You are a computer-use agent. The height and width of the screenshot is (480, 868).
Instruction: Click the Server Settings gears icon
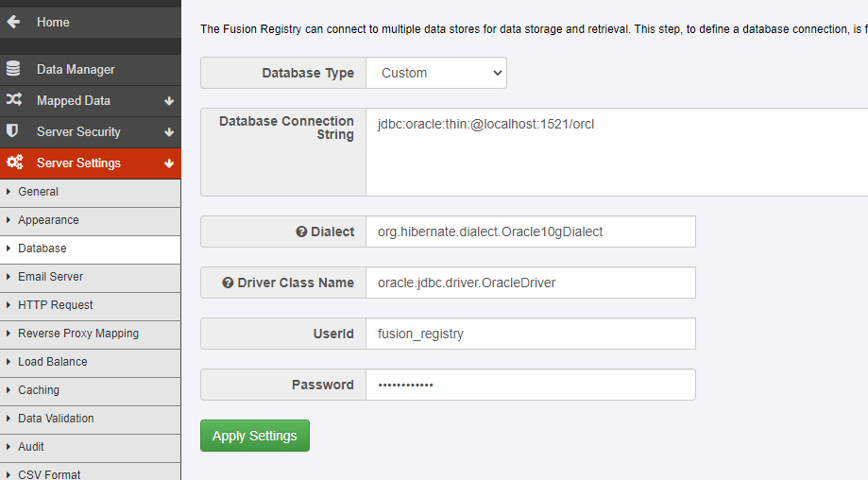coord(14,163)
